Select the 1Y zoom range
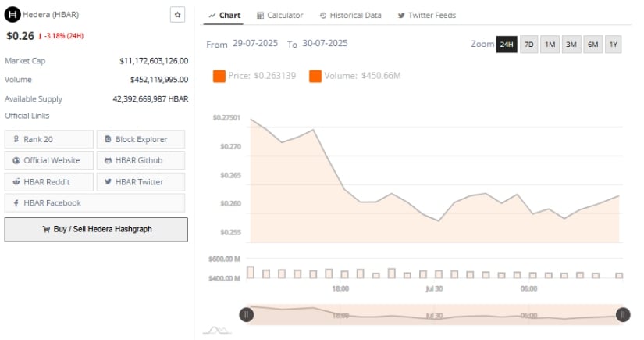Screen dimensions: 644x340 point(614,45)
